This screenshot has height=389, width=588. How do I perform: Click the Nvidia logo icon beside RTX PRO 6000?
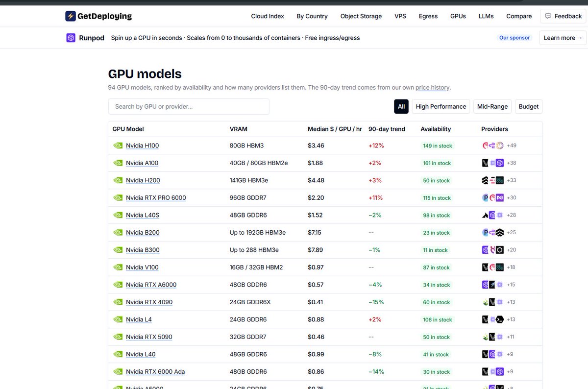118,198
